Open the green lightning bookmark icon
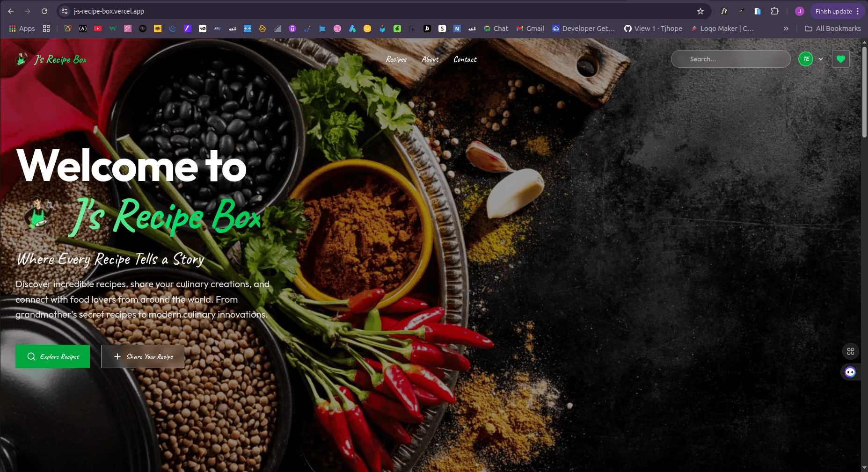 [x=397, y=29]
